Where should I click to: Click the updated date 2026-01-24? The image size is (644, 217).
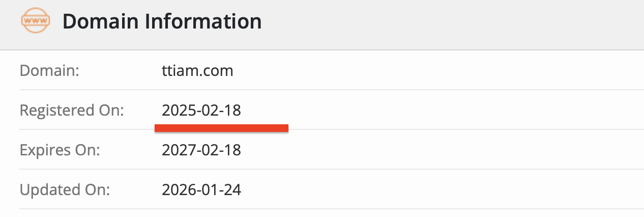201,191
